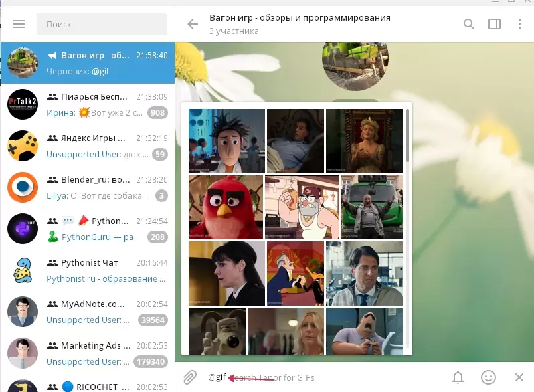This screenshot has width=534, height=392.
Task: Click the paperclip attach file icon
Action: point(190,377)
